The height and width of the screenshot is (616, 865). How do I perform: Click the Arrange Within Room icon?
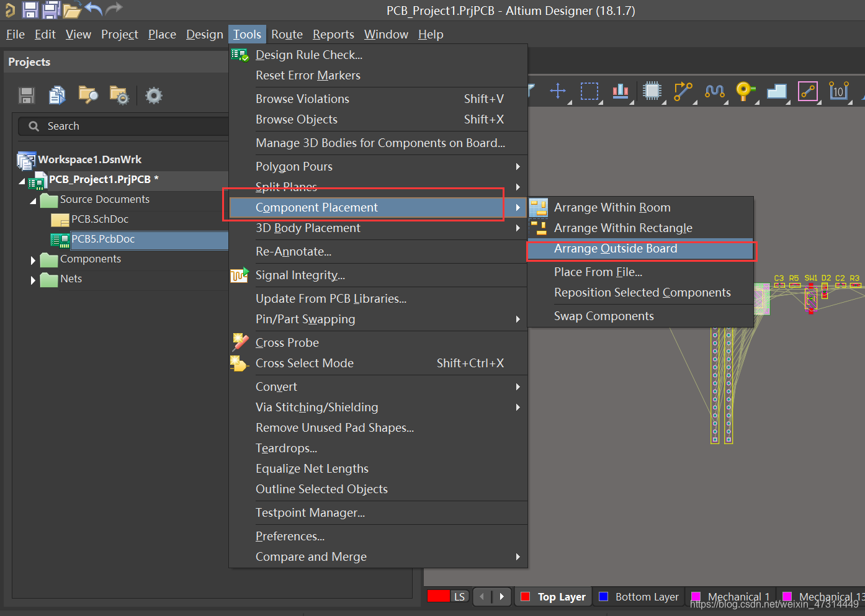point(538,207)
